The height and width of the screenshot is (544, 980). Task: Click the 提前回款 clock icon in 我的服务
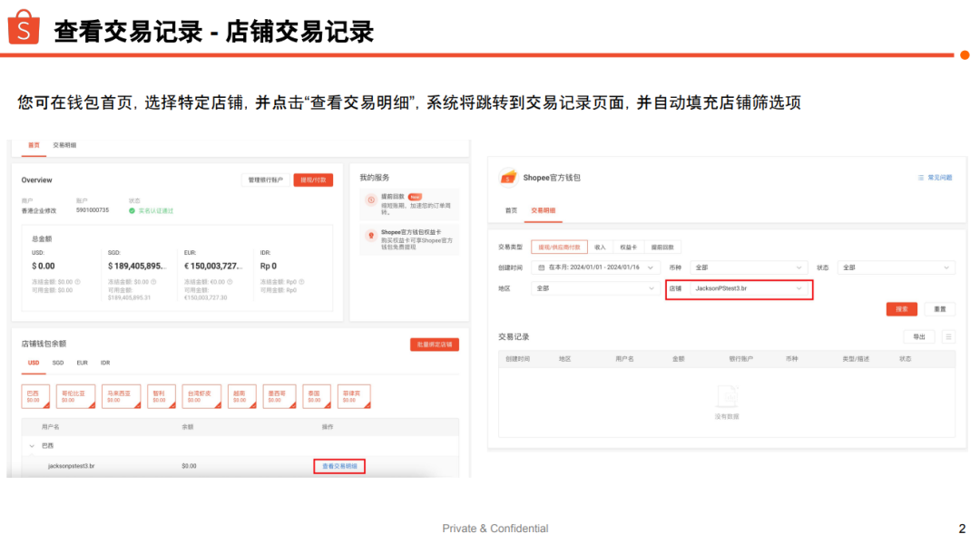tap(370, 200)
